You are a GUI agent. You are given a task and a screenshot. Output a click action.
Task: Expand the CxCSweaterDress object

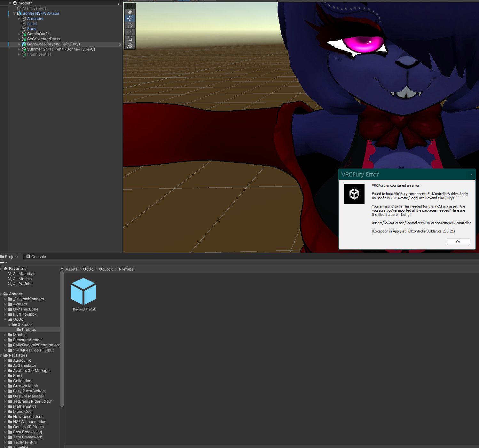coord(19,39)
